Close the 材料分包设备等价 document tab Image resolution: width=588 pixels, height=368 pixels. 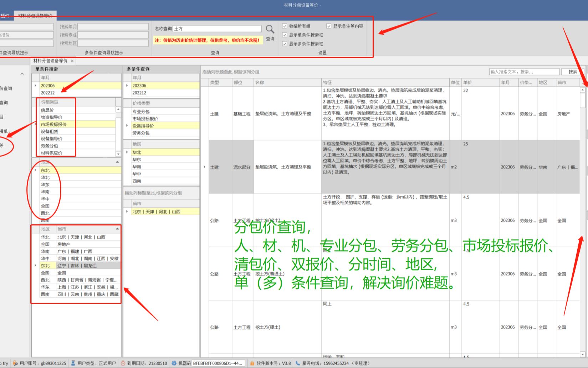point(72,61)
